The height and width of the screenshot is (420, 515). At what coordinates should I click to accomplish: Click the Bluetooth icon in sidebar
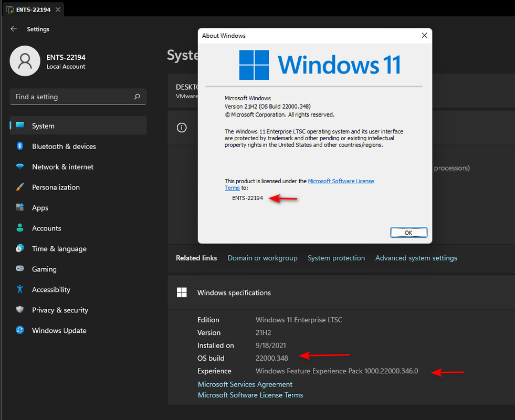(x=20, y=146)
